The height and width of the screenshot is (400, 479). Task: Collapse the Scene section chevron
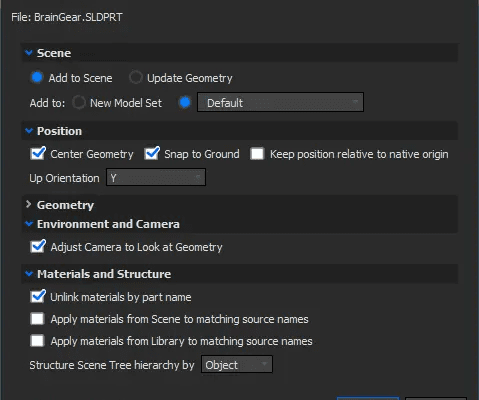point(29,53)
